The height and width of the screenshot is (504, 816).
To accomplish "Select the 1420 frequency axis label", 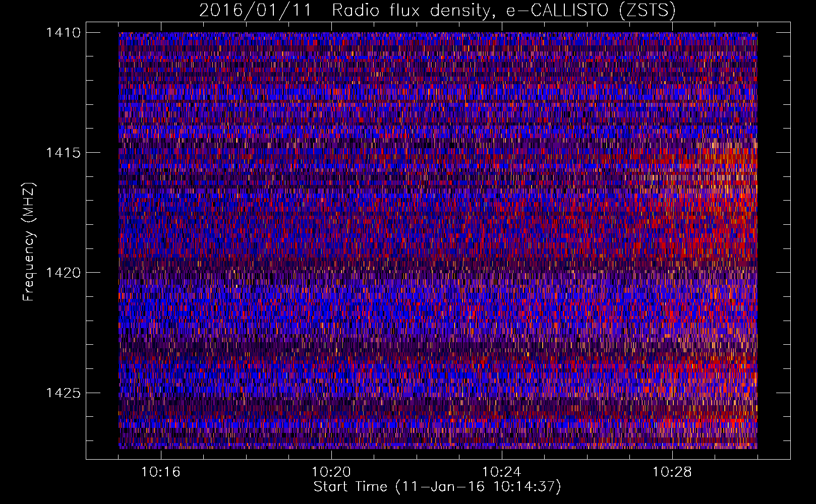I will (x=63, y=273).
